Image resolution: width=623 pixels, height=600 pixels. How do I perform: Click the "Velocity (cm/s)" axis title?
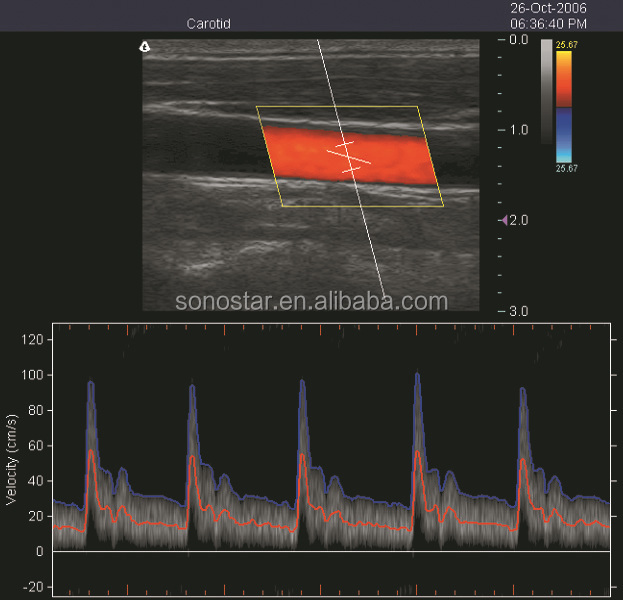tap(12, 460)
